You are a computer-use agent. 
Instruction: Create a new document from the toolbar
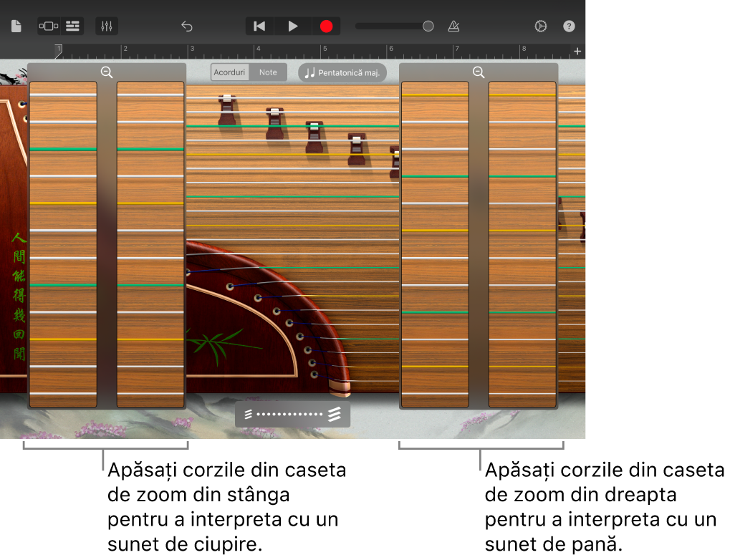coord(16,26)
